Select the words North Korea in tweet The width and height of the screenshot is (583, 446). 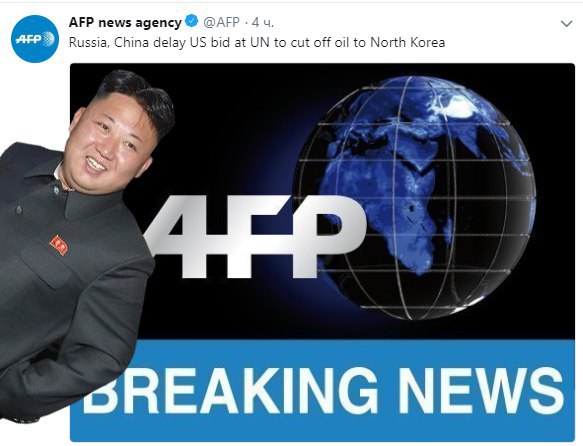click(408, 42)
